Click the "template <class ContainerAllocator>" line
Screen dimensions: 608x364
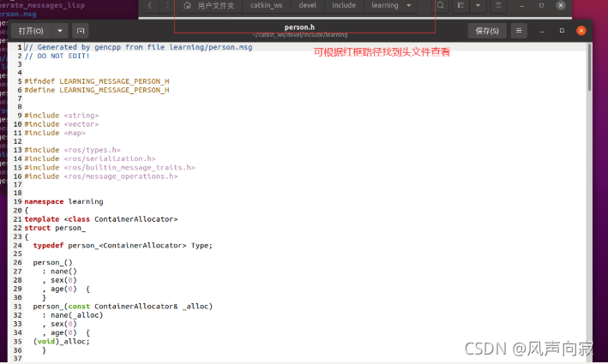(x=101, y=219)
